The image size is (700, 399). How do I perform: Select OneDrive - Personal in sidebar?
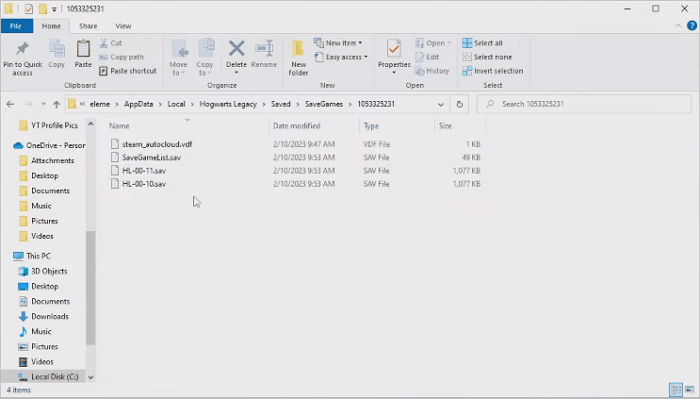pyautogui.click(x=49, y=145)
